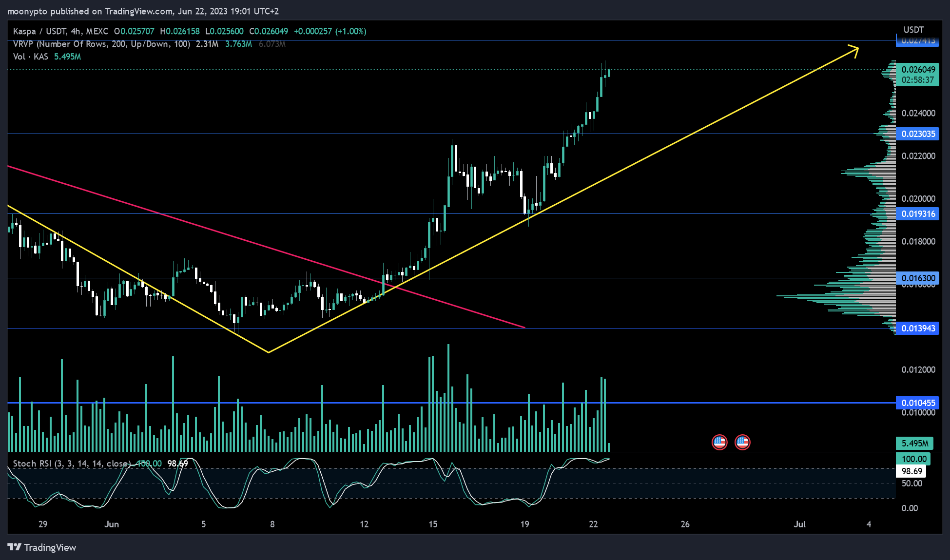Click the 26 date label on the time axis
Image resolution: width=950 pixels, height=560 pixels.
(685, 524)
